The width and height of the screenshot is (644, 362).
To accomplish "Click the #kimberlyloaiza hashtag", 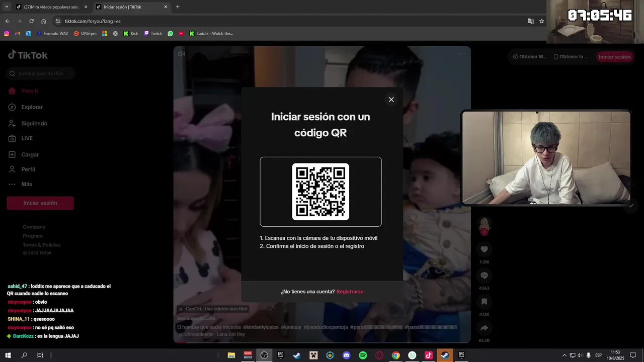I will [x=261, y=327].
